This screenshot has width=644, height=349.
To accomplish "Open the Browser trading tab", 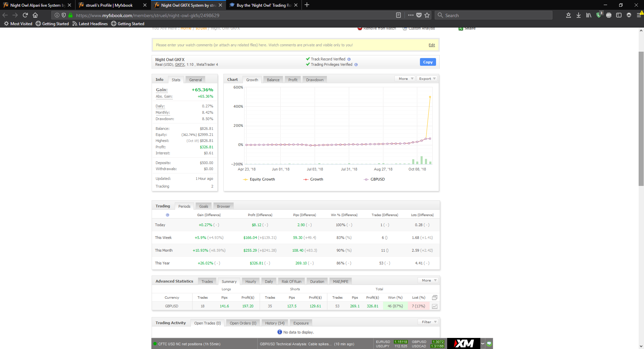I will tap(223, 206).
